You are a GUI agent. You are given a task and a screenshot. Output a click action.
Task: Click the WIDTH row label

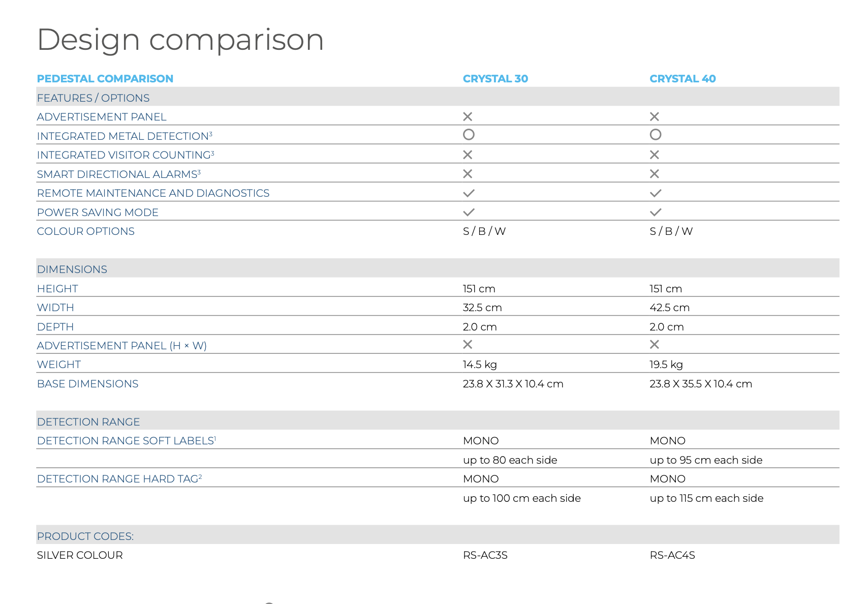click(x=55, y=308)
